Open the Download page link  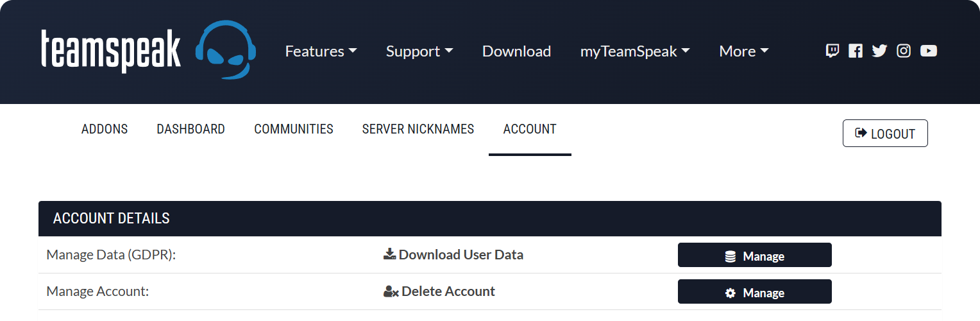click(x=516, y=51)
